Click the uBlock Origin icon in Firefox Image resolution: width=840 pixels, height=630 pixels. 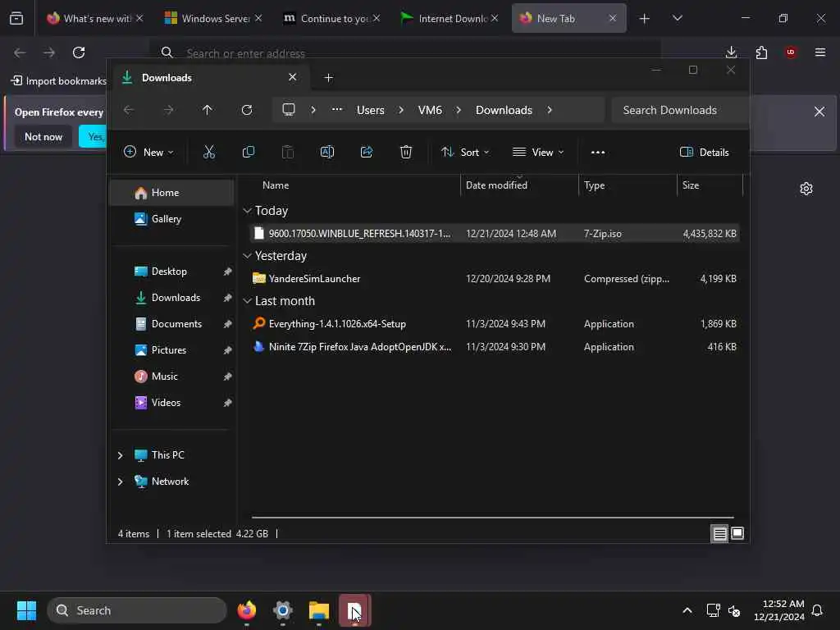click(791, 52)
